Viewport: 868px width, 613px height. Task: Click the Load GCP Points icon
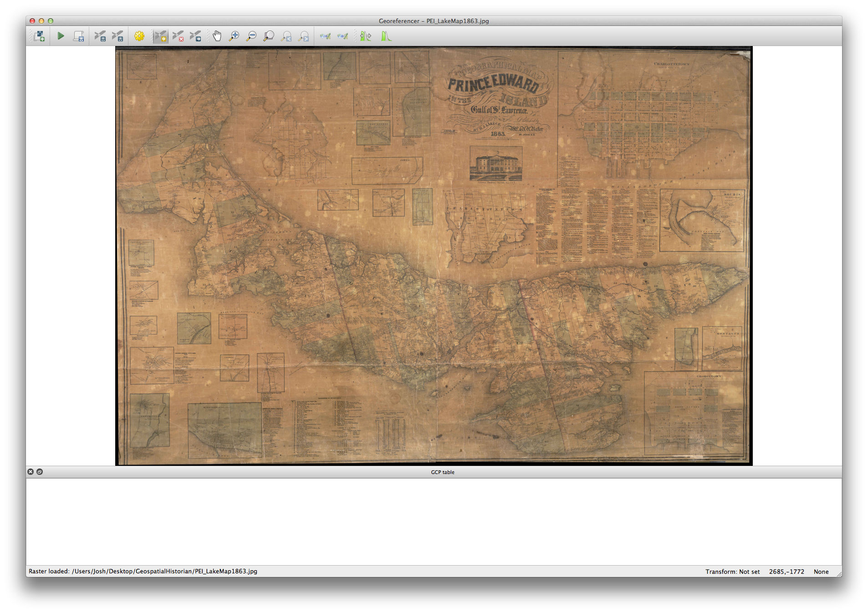[x=100, y=36]
